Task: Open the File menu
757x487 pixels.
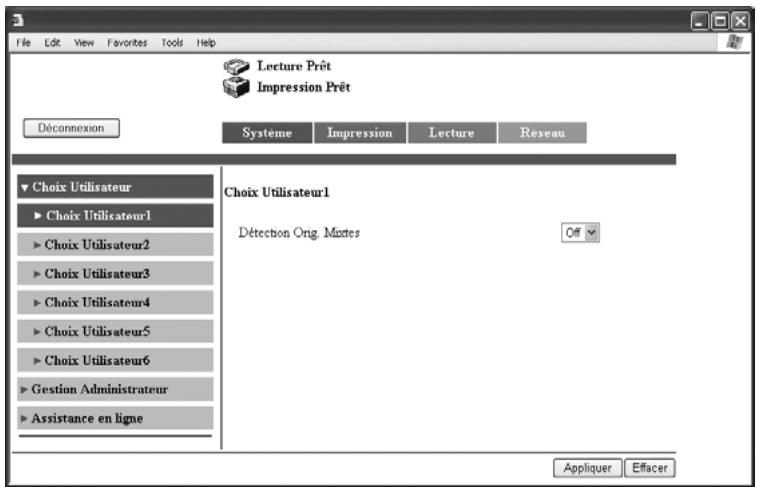Action: pos(23,42)
